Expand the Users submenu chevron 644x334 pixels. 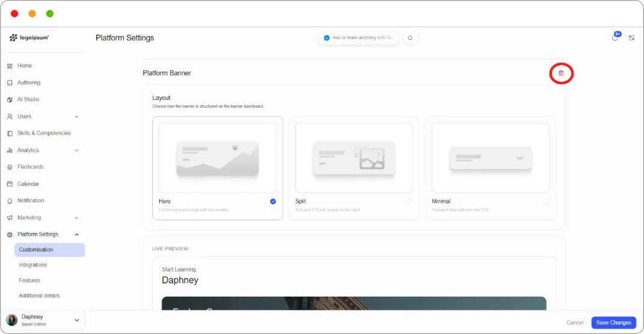(76, 117)
